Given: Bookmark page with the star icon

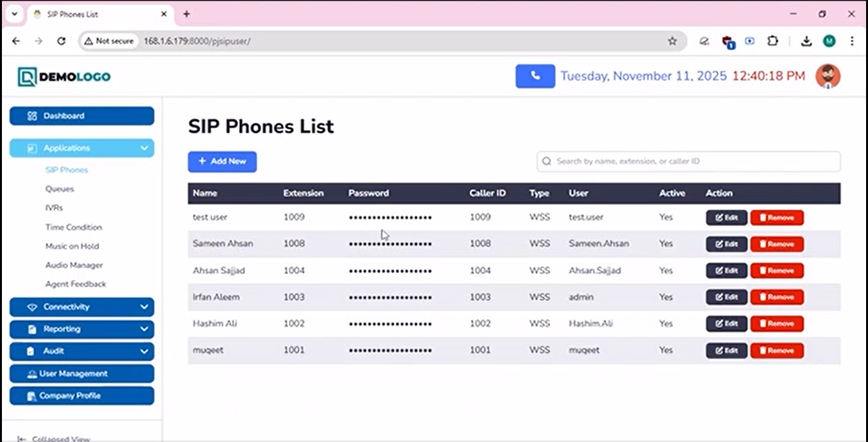Looking at the screenshot, I should (673, 41).
